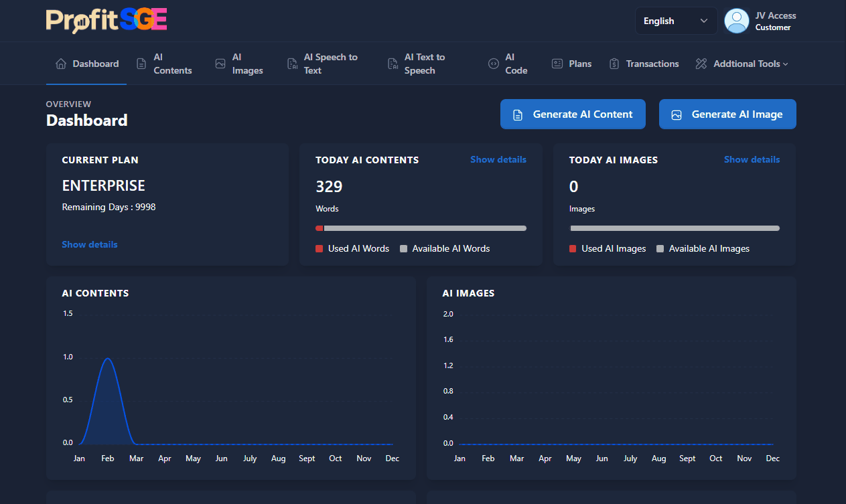Viewport: 846px width, 504px height.
Task: Click the ENTERPRISE plan name
Action: click(104, 185)
